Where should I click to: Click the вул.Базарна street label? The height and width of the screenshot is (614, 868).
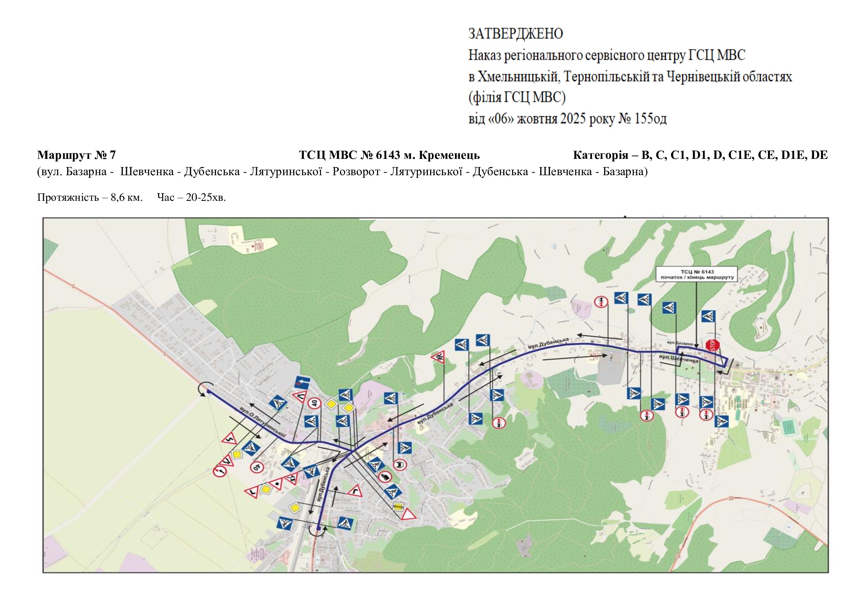[680, 344]
